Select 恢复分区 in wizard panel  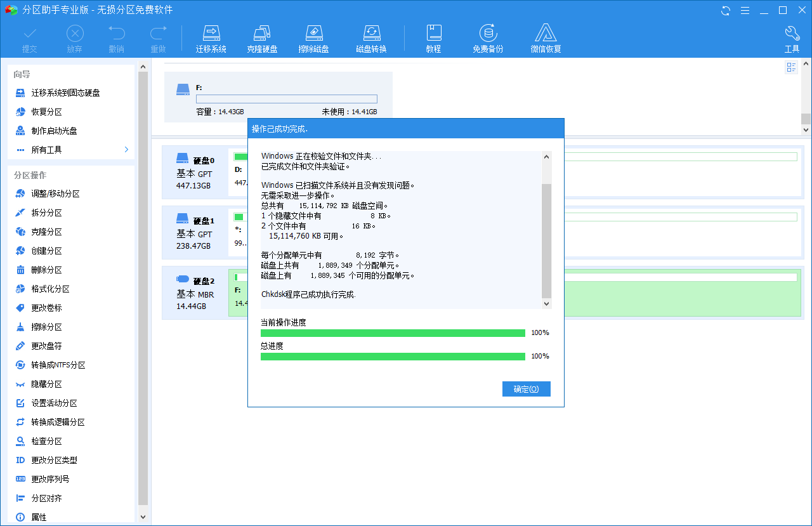pyautogui.click(x=39, y=112)
